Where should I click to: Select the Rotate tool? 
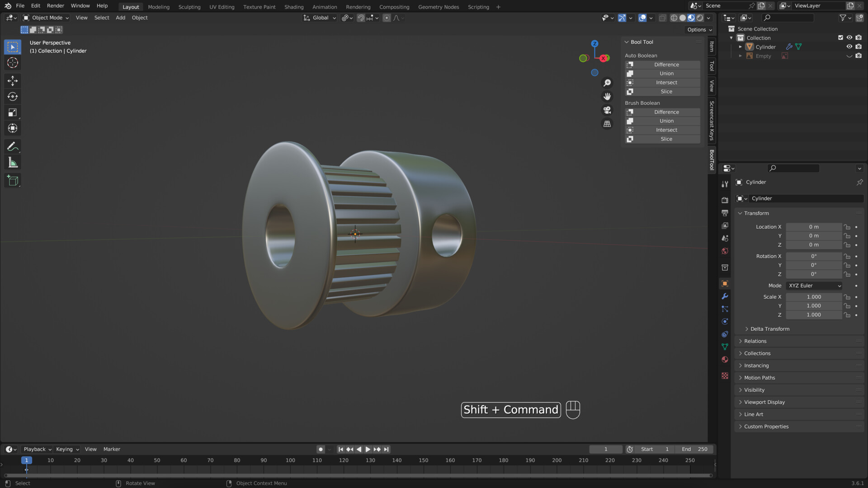[12, 96]
